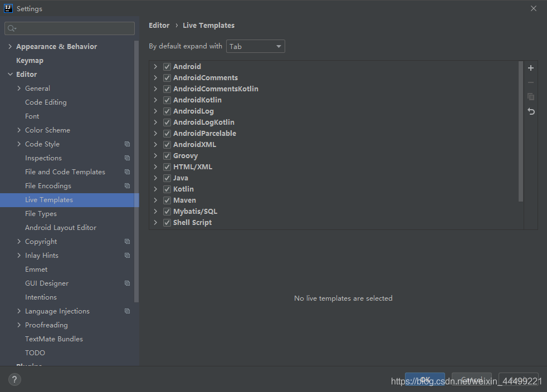Select the HTML/XML group row
Screen dimensions: 547x392
[336, 167]
